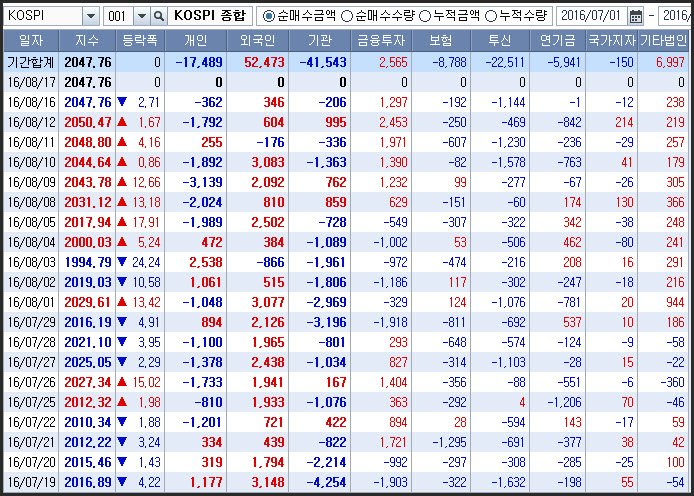694x496 pixels.
Task: Click index value 2000.03 on 16/08/04
Action: (88, 242)
